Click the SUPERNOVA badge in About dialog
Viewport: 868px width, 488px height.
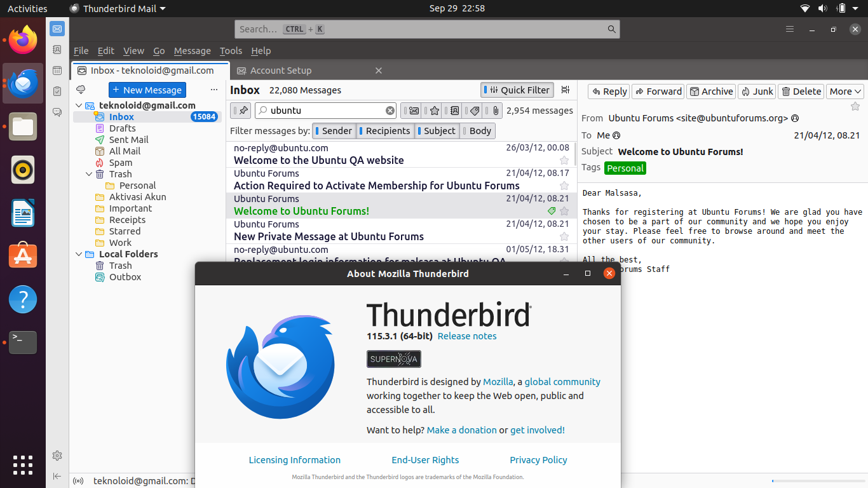(394, 359)
